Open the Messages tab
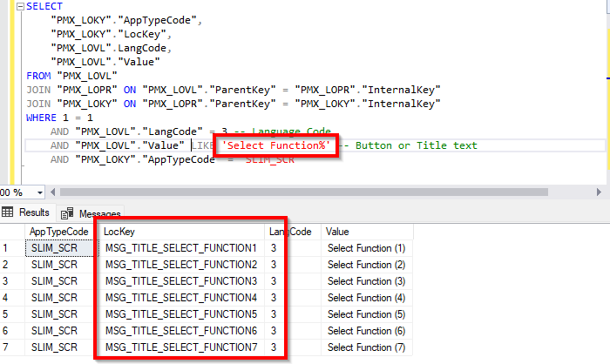 pyautogui.click(x=91, y=213)
